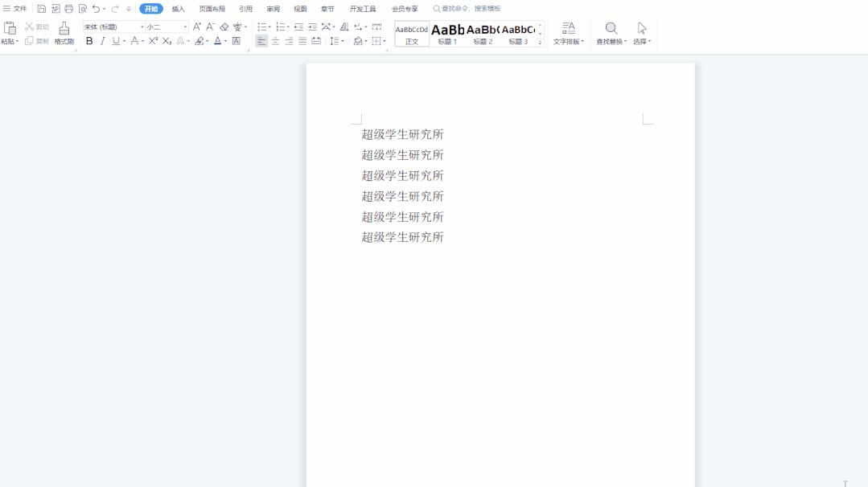Add a character border (boxed A icon)

coord(237,41)
